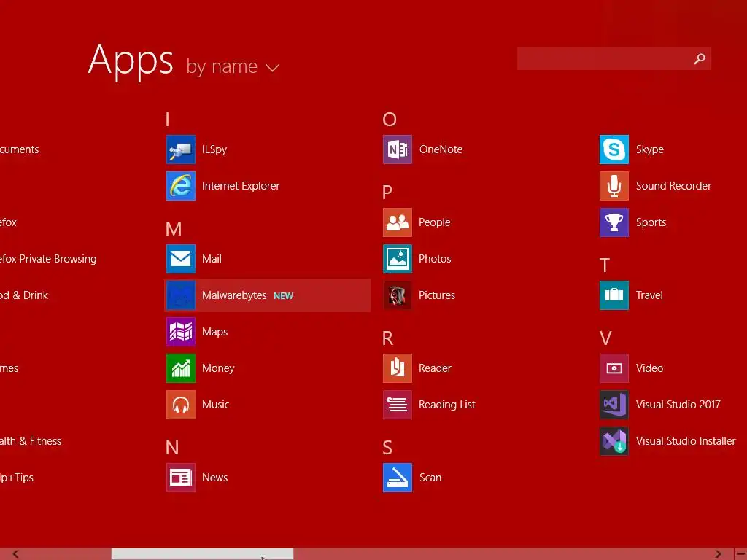The height and width of the screenshot is (560, 747).
Task: Select the letter R group header
Action: point(388,338)
